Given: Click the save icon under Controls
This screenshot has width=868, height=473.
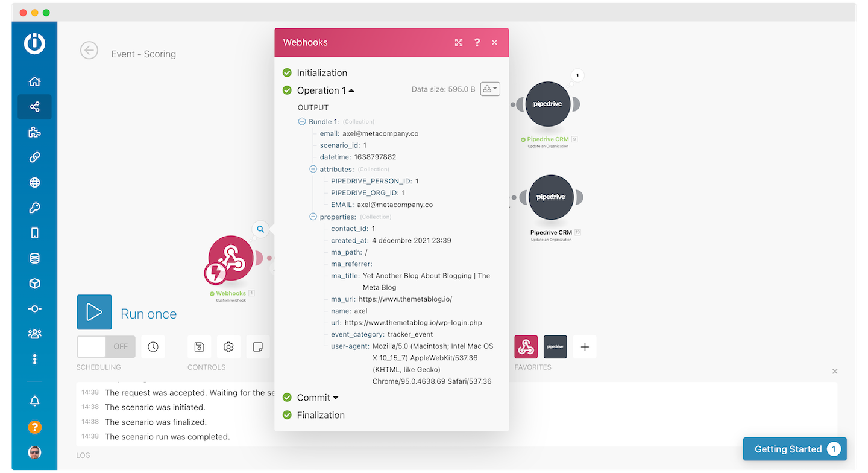Looking at the screenshot, I should coord(199,346).
